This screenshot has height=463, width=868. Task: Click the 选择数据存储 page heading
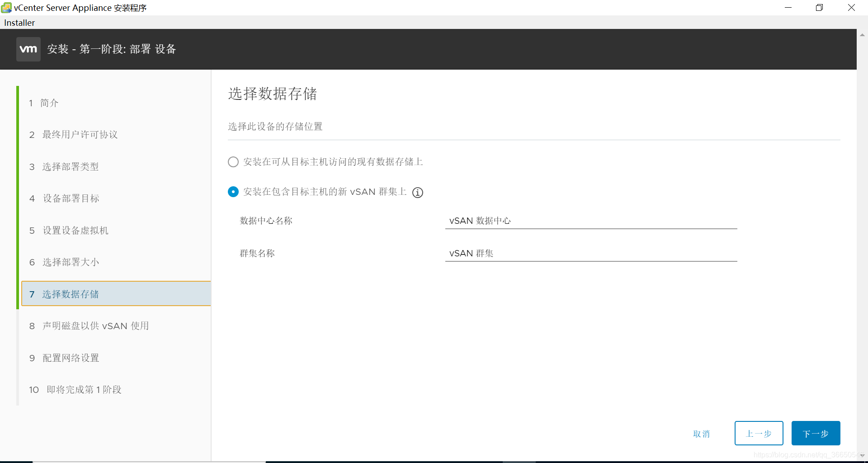click(x=273, y=94)
